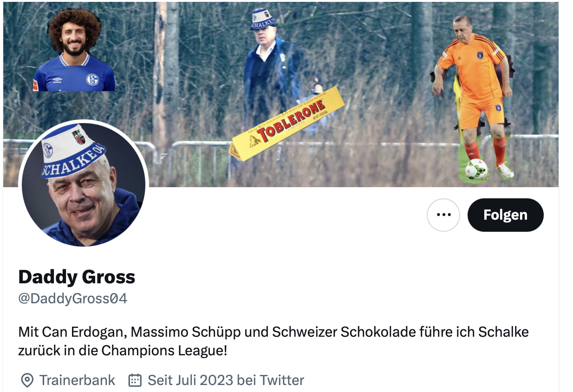The image size is (573, 392).
Task: Click the Trainerbank location text
Action: [77, 380]
